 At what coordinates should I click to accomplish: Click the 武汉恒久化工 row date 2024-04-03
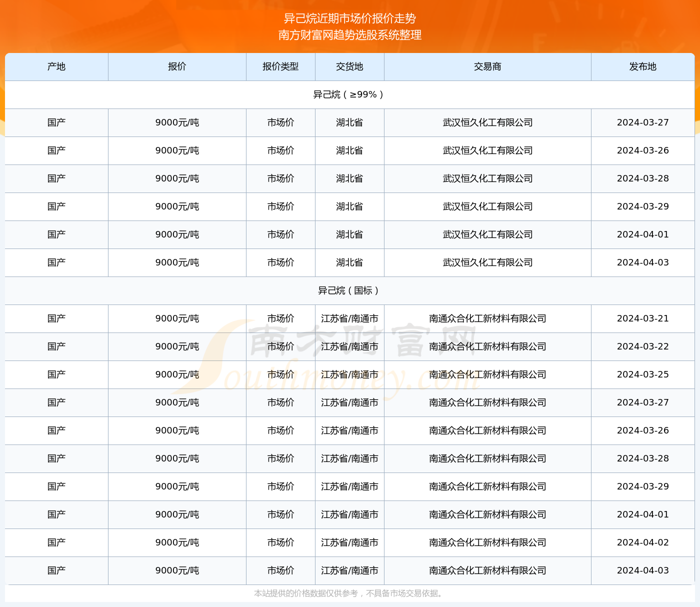pyautogui.click(x=643, y=262)
